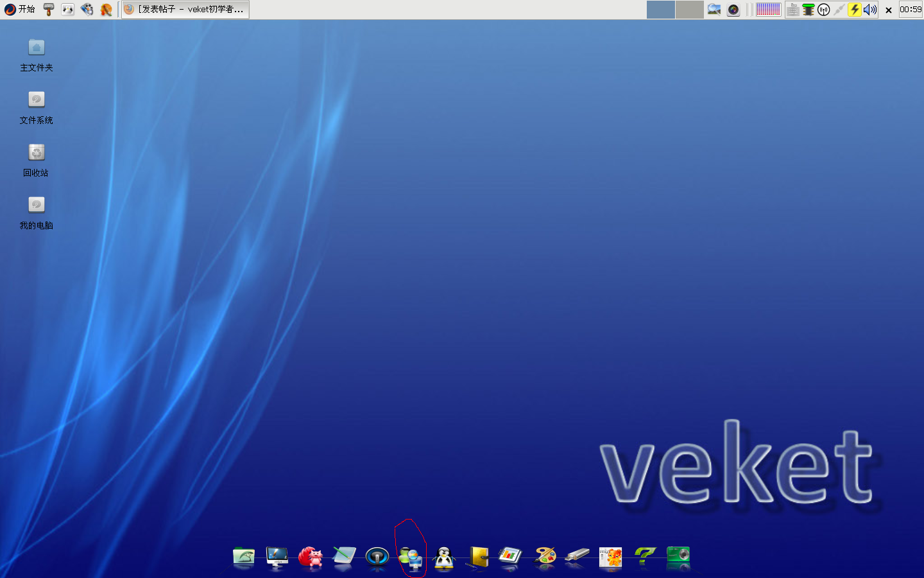Click the penguin launcher in top panel
The width and height of the screenshot is (924, 578).
pos(68,9)
